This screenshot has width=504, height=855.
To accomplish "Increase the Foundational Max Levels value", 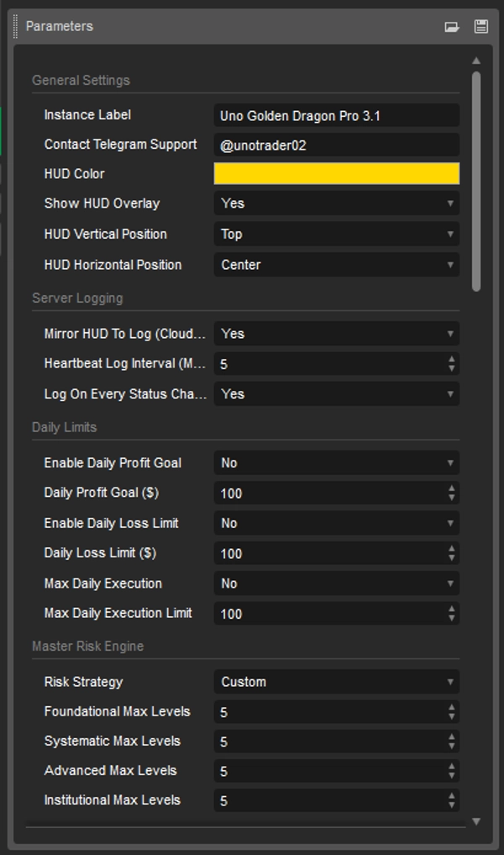I will [452, 707].
